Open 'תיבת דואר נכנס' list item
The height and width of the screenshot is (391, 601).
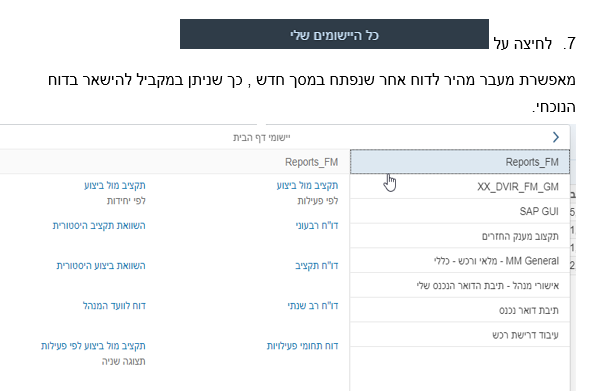point(460,310)
